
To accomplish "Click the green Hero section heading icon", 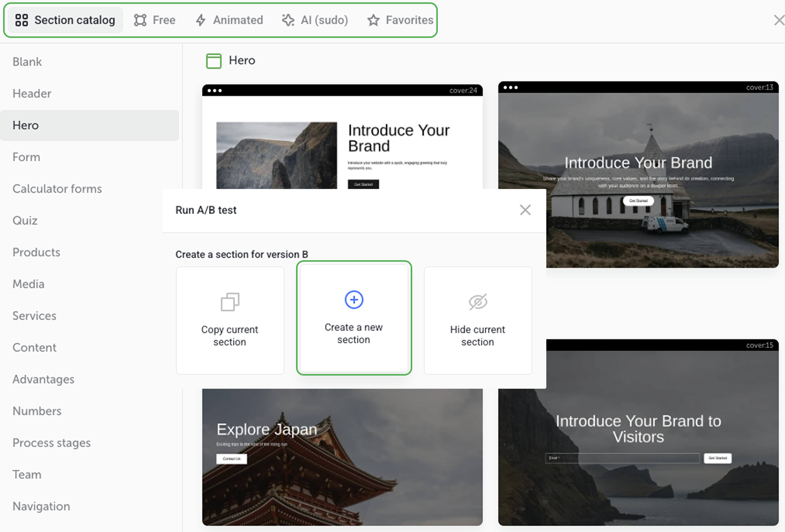I will [213, 61].
